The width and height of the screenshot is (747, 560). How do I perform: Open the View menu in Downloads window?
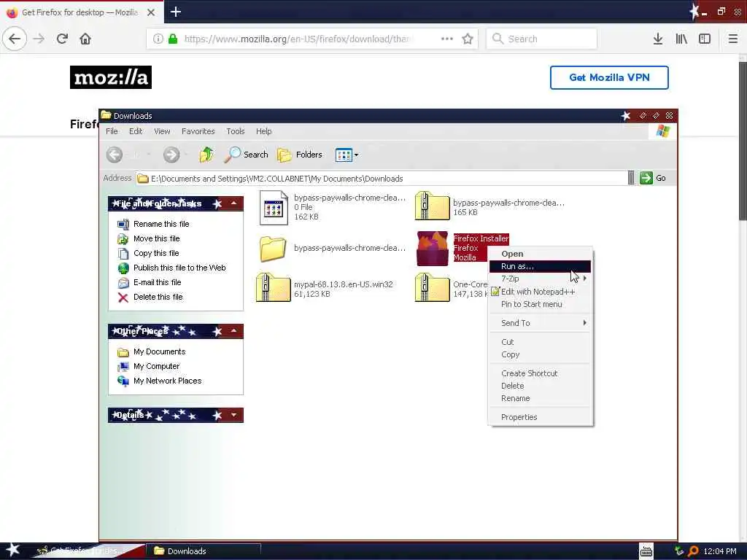(162, 131)
